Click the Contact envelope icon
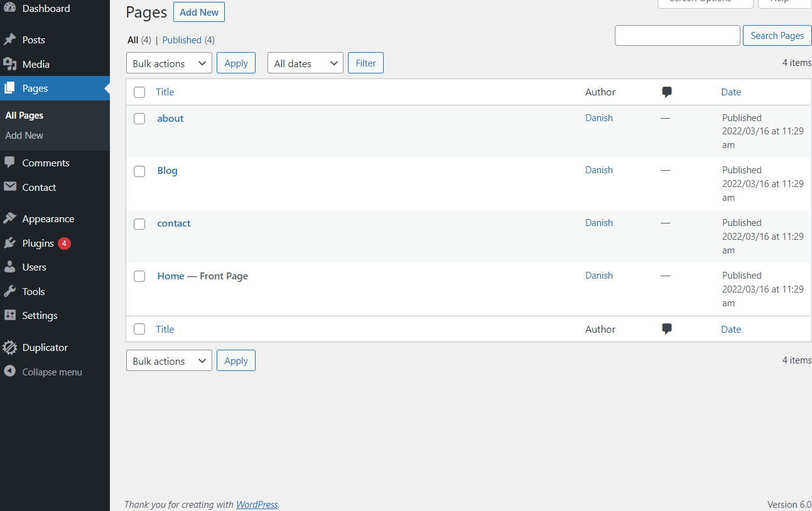This screenshot has width=812, height=511. 9,187
